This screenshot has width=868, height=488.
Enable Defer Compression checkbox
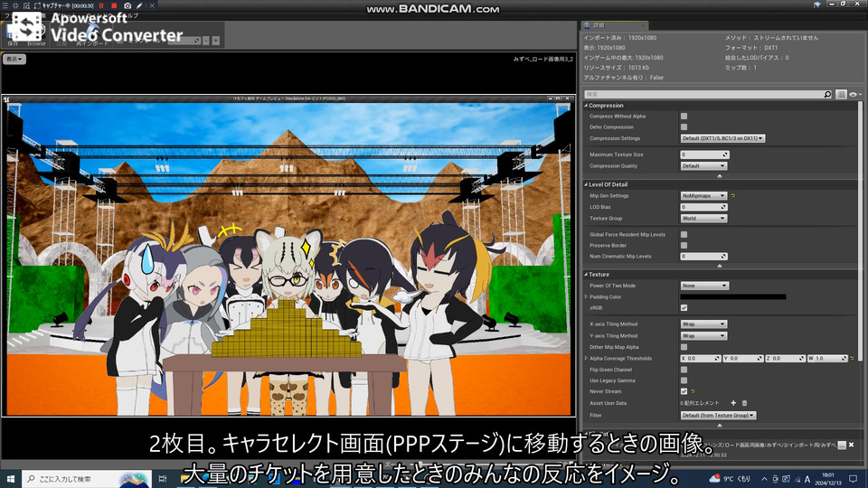(684, 127)
